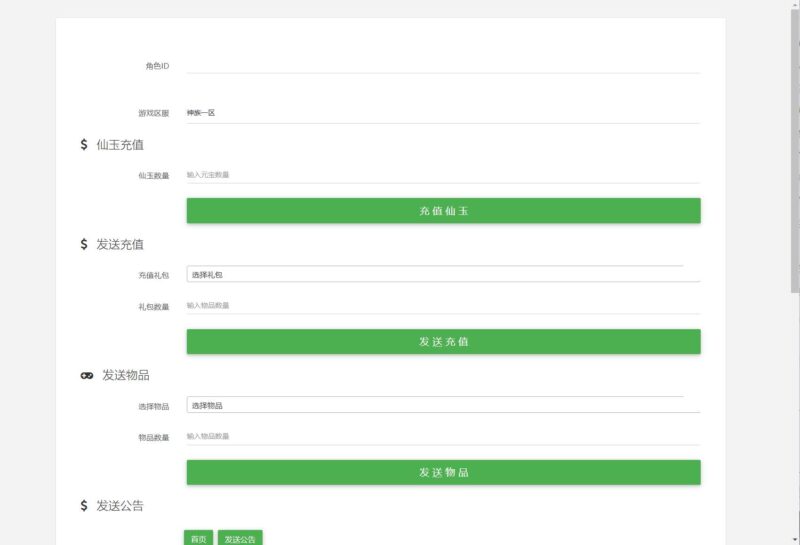The width and height of the screenshot is (800, 545).
Task: Click the scrollbar's up arrow
Action: click(795, 5)
